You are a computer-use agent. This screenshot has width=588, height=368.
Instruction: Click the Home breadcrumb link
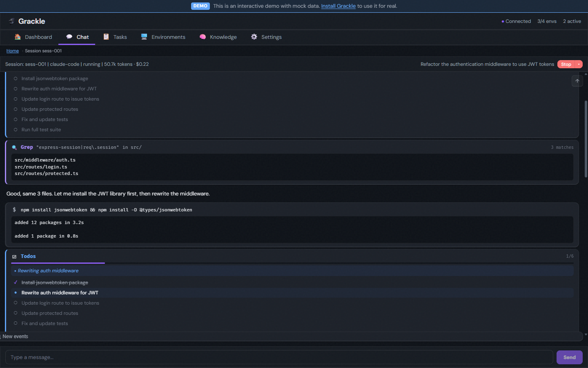click(x=13, y=51)
